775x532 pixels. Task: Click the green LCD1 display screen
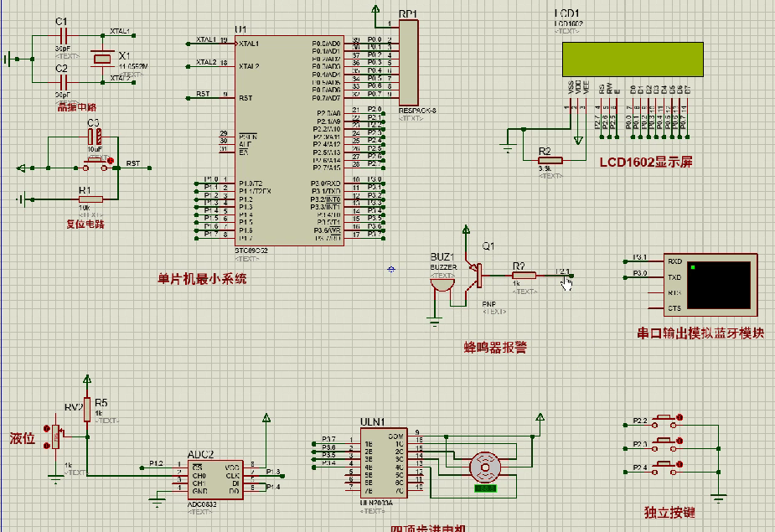tap(633, 59)
